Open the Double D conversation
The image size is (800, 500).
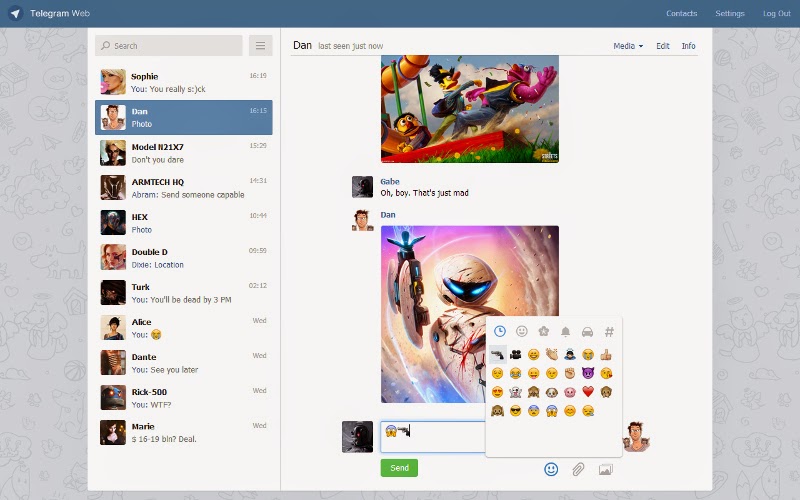tap(184, 258)
